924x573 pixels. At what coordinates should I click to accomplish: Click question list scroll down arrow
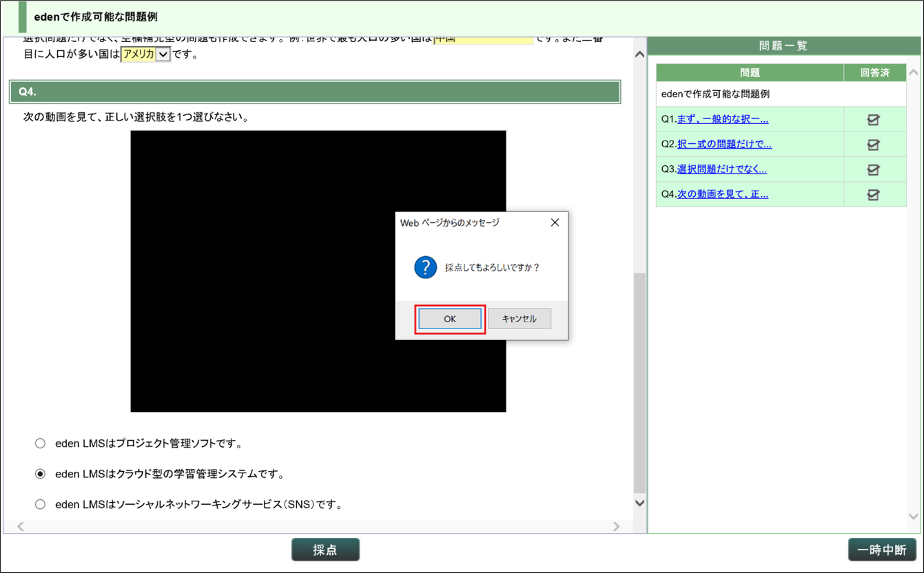click(x=914, y=516)
